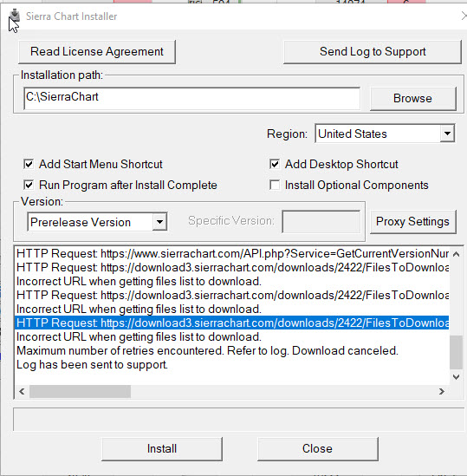The width and height of the screenshot is (467, 476).
Task: Select the first 'Incorrect URL when getting files list' line
Action: 232,282
